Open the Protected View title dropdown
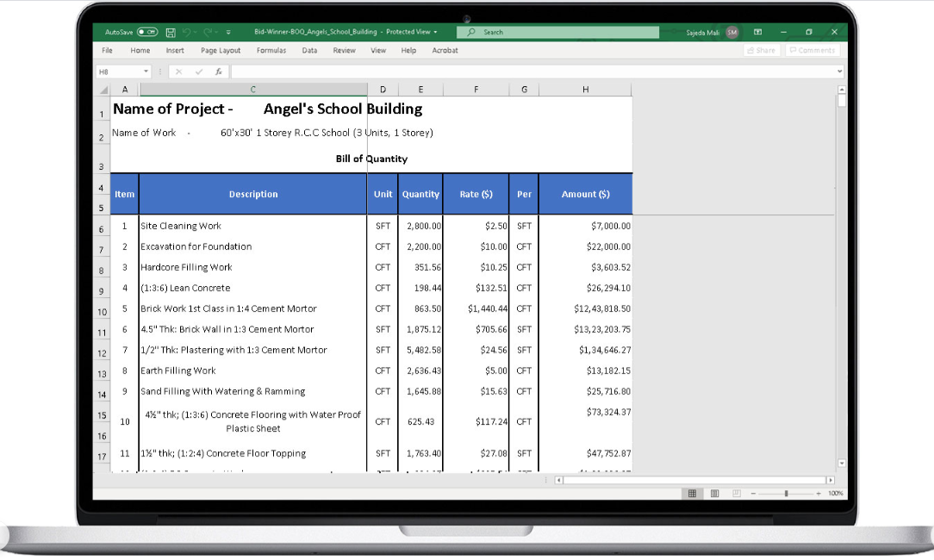934x560 pixels. [x=435, y=32]
